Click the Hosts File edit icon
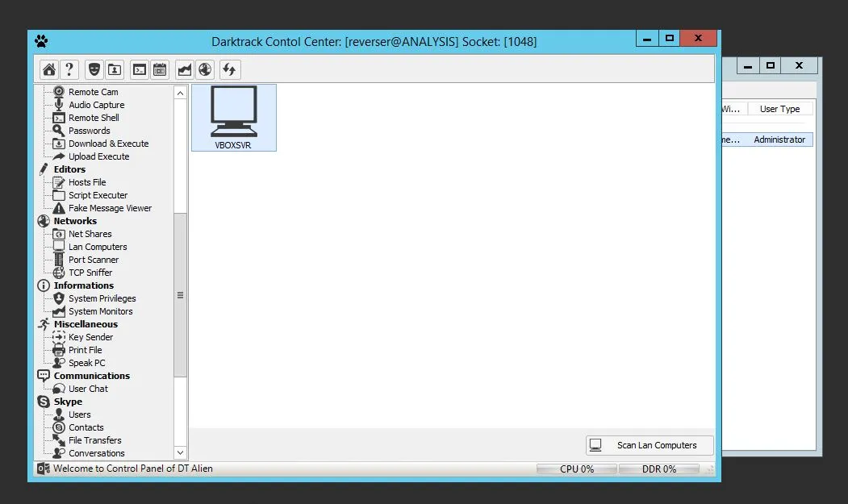Image resolution: width=848 pixels, height=504 pixels. [x=59, y=182]
